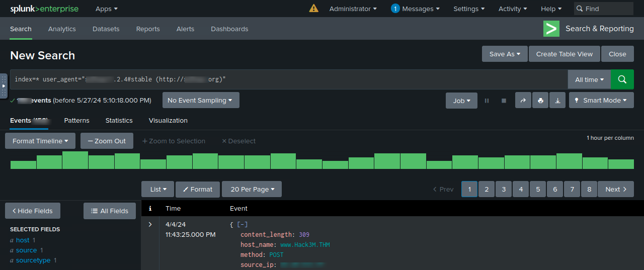Viewport: 644px width, 270px height.
Task: Go to the Search nav tab
Action: coord(21,29)
